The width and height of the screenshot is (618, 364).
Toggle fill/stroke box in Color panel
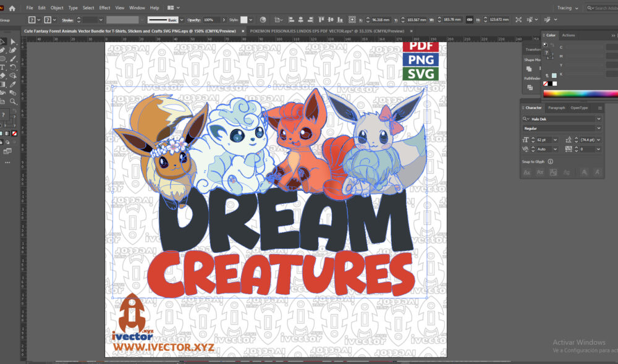tap(548, 54)
